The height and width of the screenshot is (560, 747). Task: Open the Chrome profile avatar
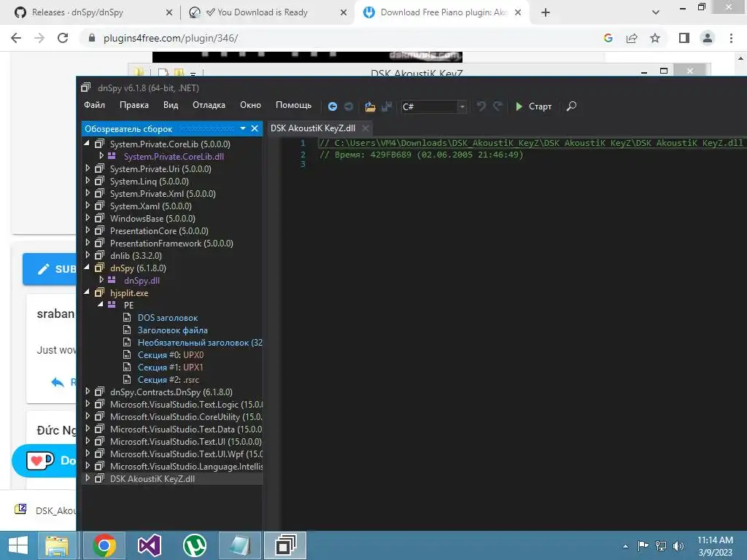[x=708, y=38]
